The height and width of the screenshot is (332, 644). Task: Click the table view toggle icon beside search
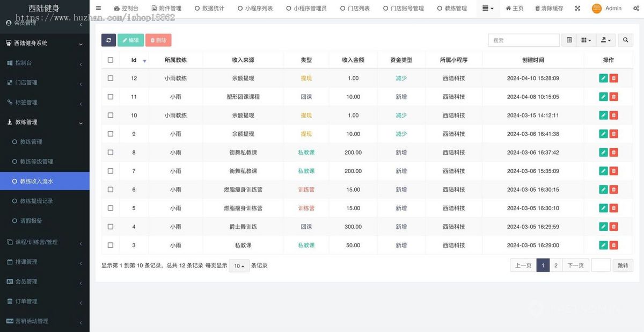tap(569, 40)
